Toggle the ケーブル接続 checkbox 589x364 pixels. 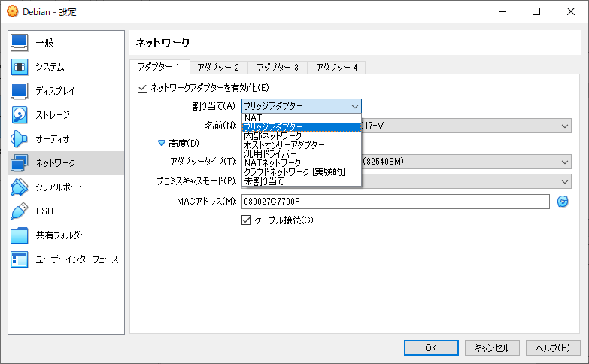[246, 220]
